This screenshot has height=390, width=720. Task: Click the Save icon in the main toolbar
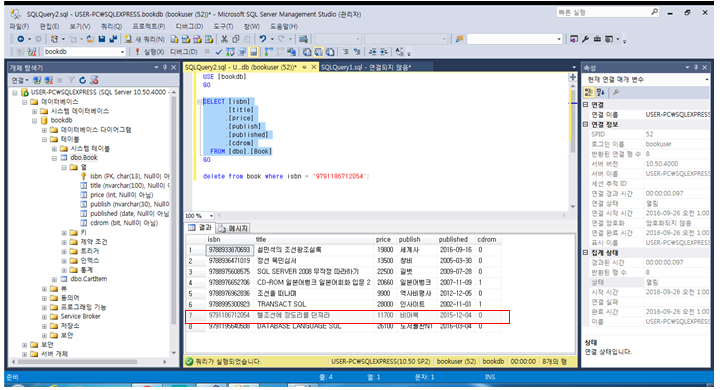(x=102, y=39)
